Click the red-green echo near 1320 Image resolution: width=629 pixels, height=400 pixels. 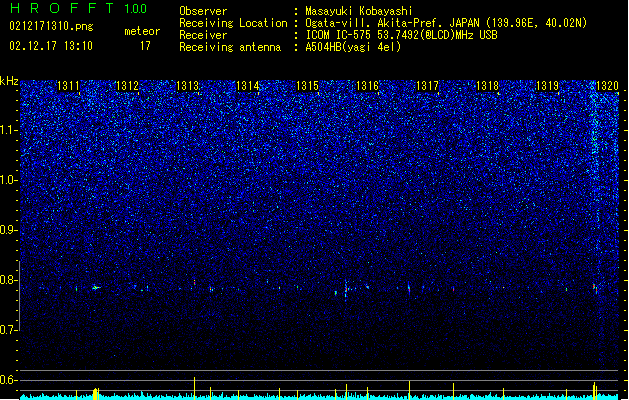(595, 288)
